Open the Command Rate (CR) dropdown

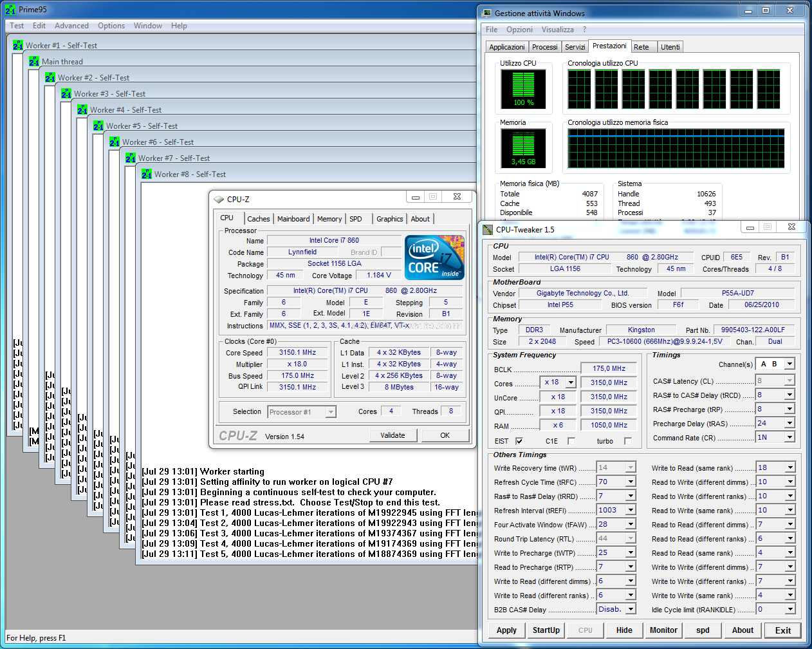789,437
